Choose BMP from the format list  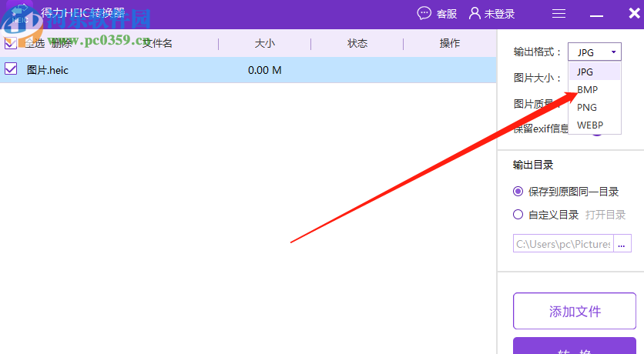[x=594, y=89]
